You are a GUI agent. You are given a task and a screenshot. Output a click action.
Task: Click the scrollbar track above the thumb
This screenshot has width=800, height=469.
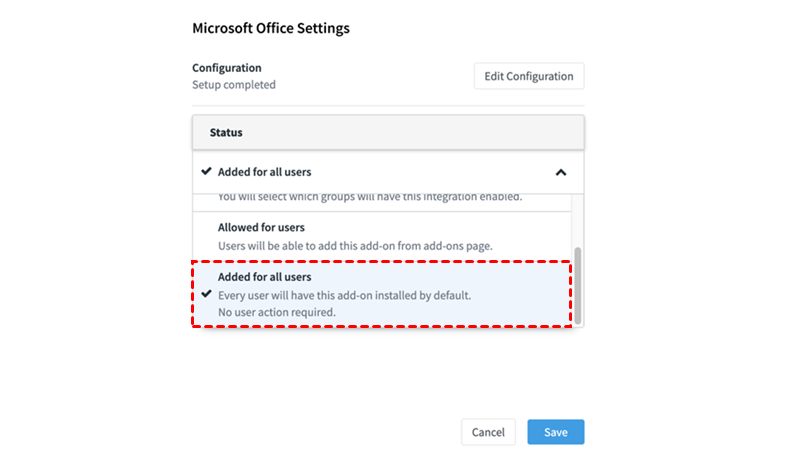click(x=577, y=220)
